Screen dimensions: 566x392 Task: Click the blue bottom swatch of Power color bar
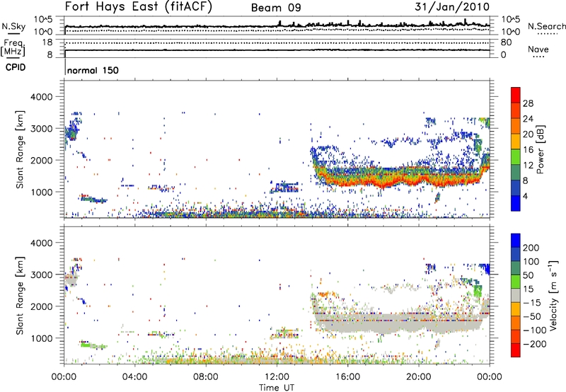[x=516, y=203]
